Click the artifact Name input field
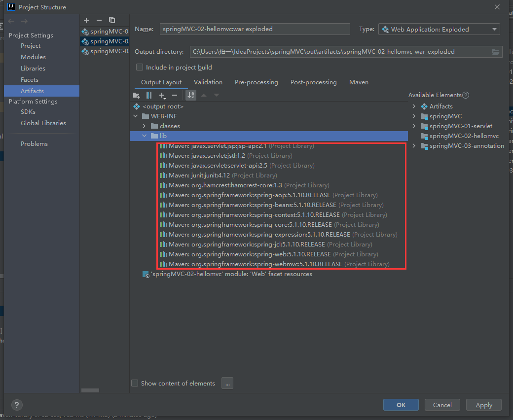 click(x=255, y=29)
